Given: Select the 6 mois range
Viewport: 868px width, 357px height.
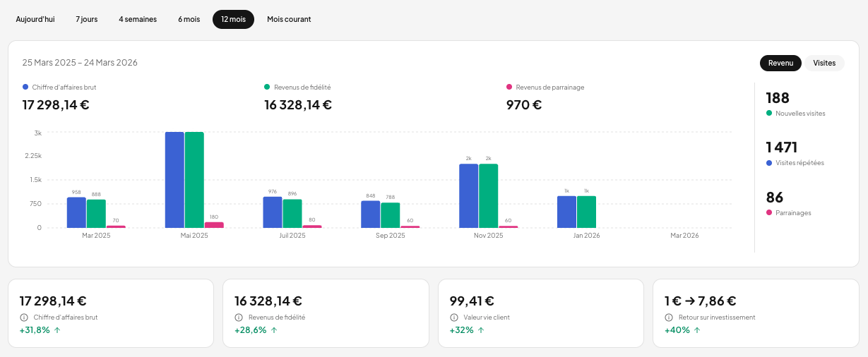Looking at the screenshot, I should (189, 19).
